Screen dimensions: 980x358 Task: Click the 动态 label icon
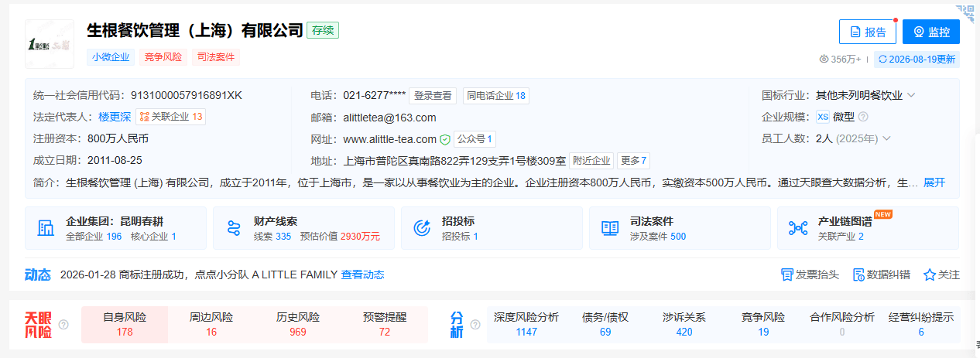pos(37,274)
